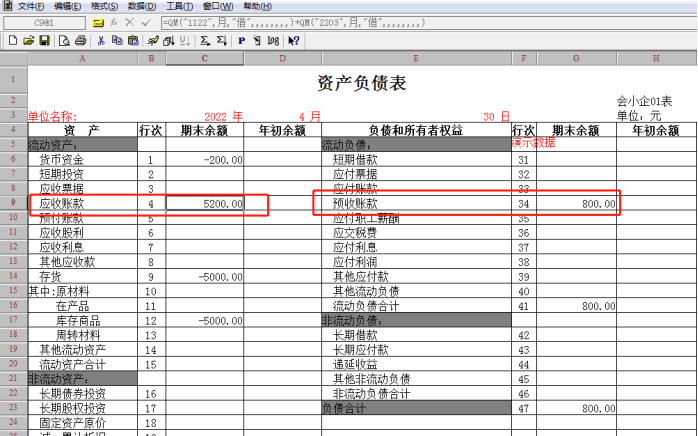
Task: Select the 预收账款 ending balance cell 800.00
Action: pos(576,204)
